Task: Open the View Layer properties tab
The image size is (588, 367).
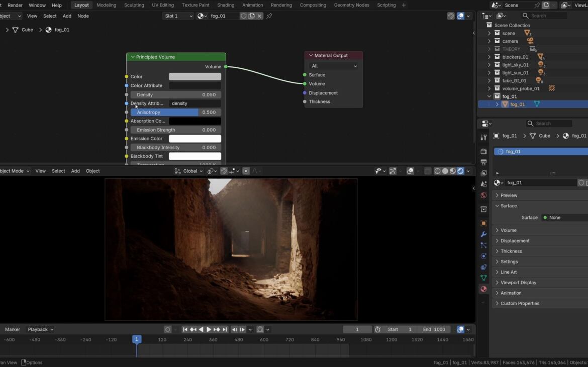Action: [x=483, y=173]
